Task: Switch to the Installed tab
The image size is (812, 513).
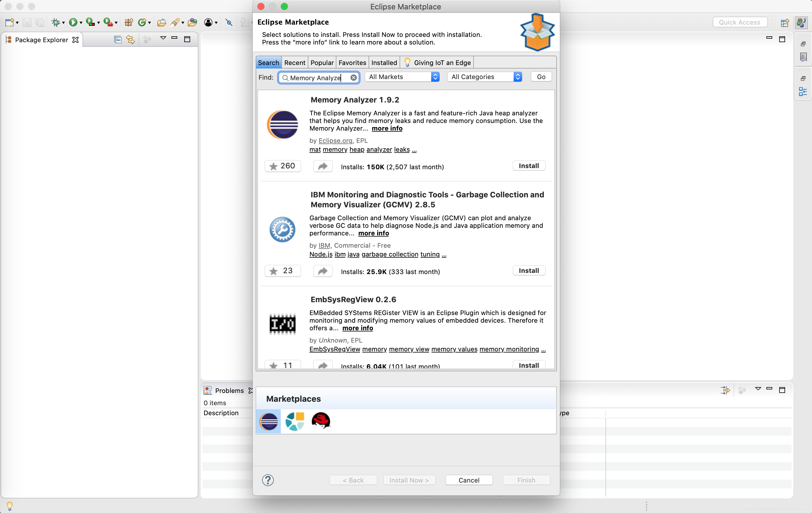Action: click(x=384, y=63)
